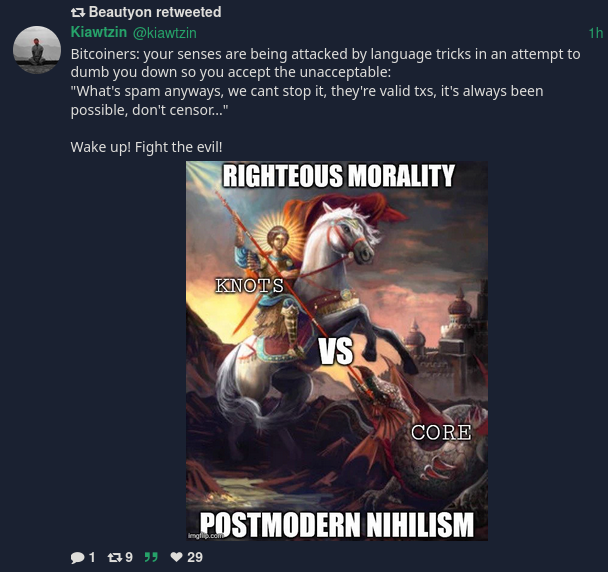Click the RIGHTEOUS MORALITY caption in the meme
The width and height of the screenshot is (608, 572).
(x=338, y=176)
